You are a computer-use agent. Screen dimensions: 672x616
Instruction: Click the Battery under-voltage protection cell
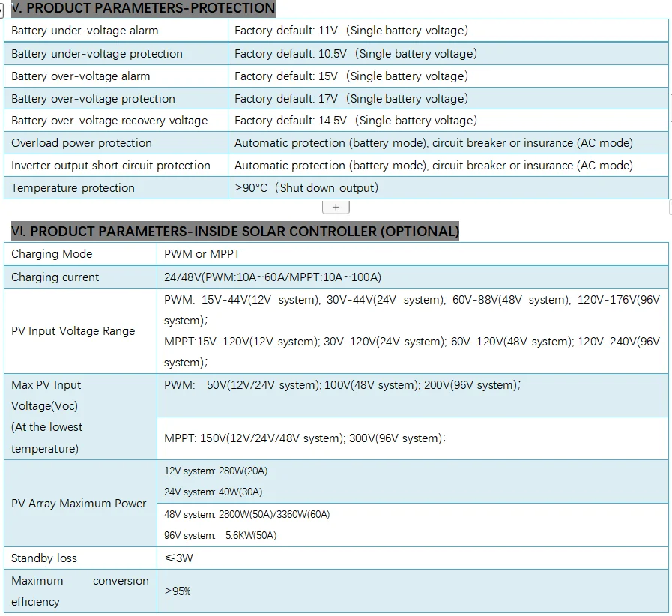tap(93, 54)
